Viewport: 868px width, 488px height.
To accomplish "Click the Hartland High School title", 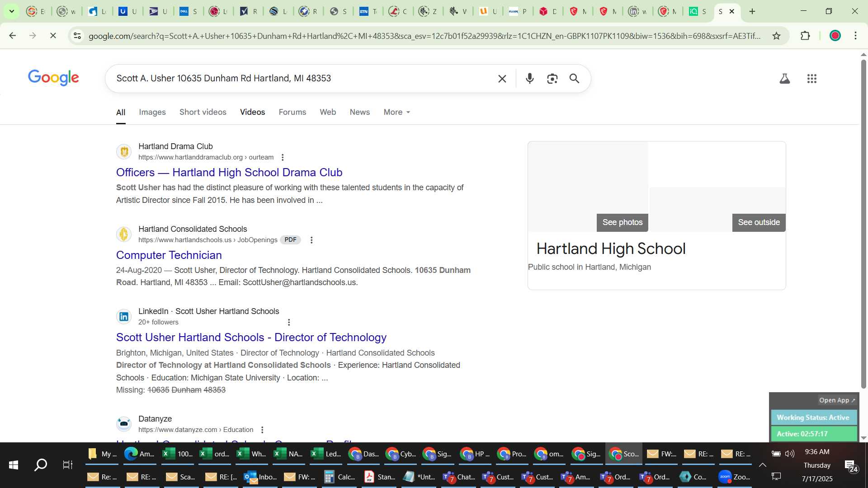I will pos(611,249).
